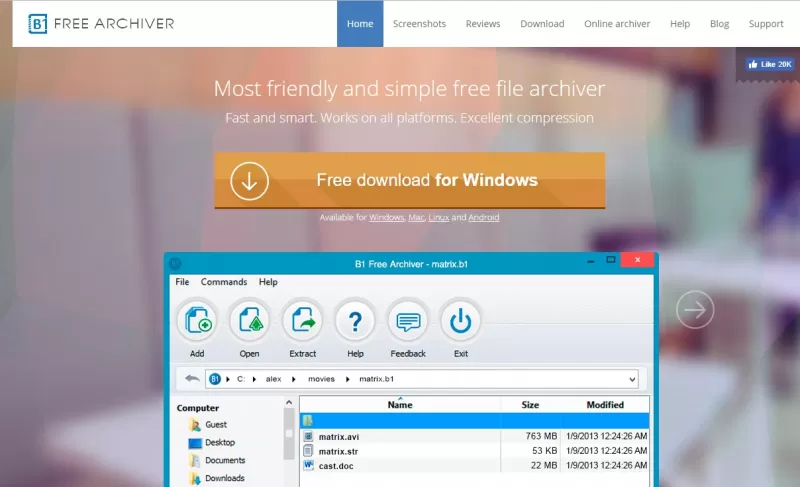Select Documents in the Computer tree
Screen dimensions: 800x487
[x=225, y=460]
